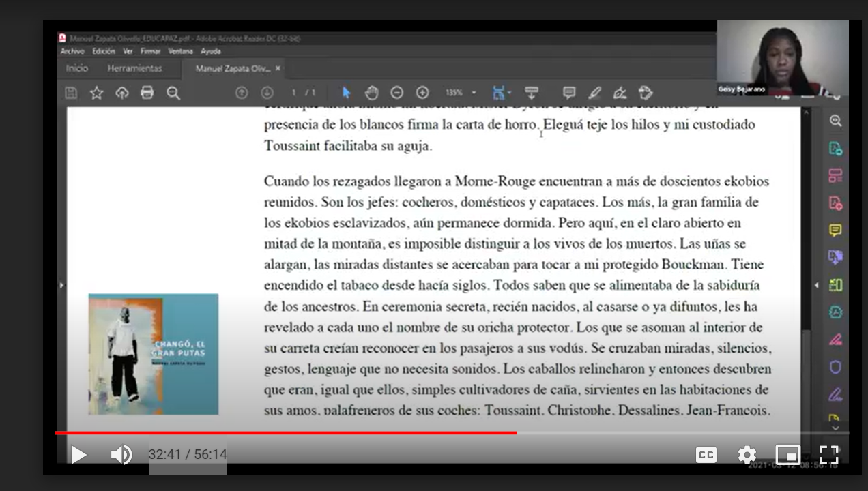Click the scrolling mode icon in toolbar

[x=532, y=93]
